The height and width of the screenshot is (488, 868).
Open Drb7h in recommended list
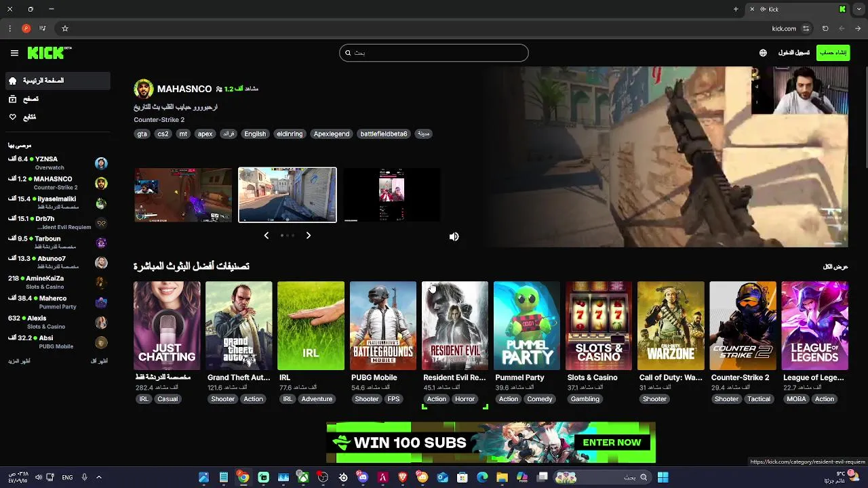click(x=58, y=223)
